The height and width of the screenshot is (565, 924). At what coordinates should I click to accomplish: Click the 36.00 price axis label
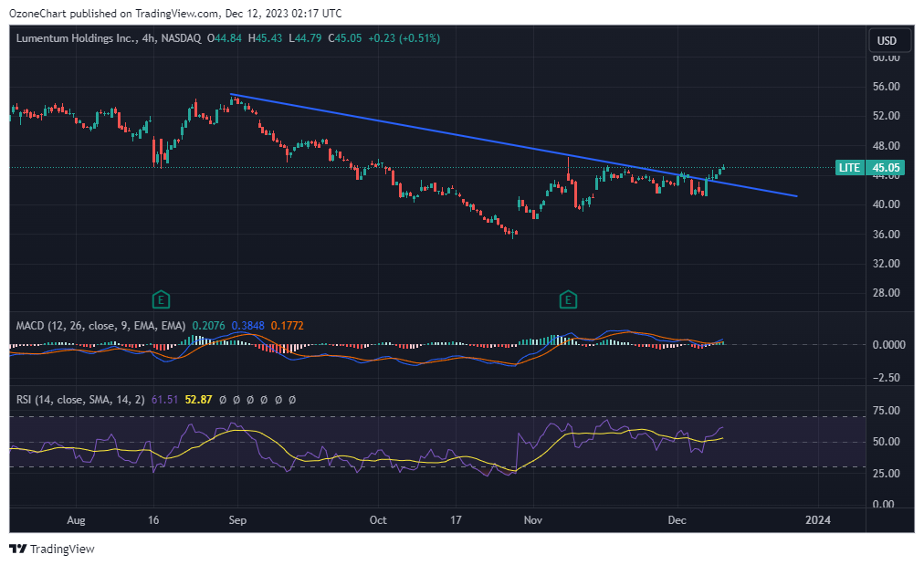click(x=887, y=235)
